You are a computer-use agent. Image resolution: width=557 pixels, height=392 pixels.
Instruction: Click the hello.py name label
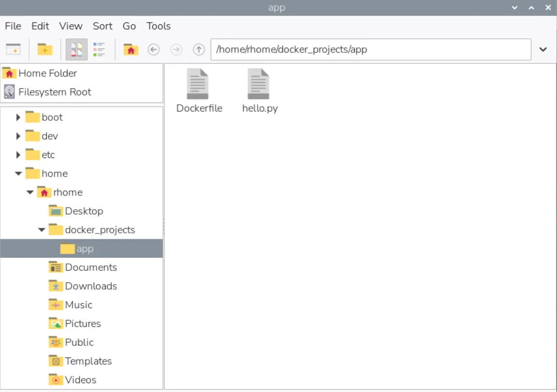tap(260, 108)
